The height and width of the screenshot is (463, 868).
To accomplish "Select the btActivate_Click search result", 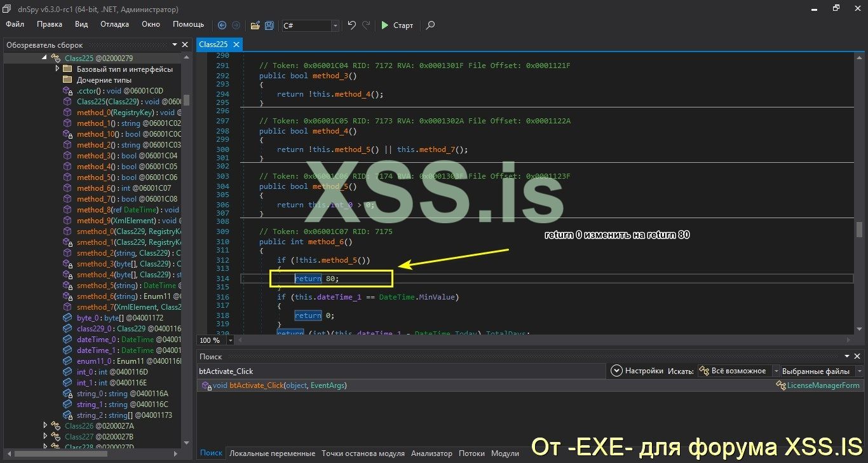I will tap(280, 385).
